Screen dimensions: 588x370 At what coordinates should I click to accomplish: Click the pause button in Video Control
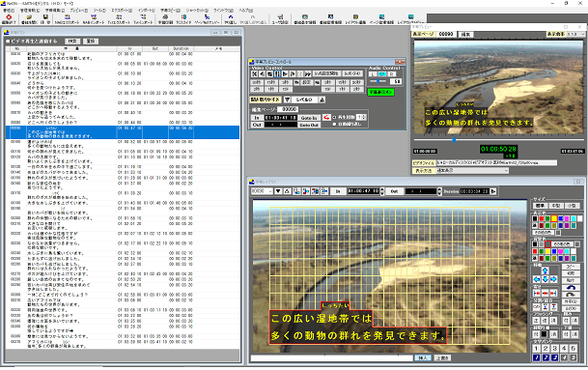coord(277,74)
